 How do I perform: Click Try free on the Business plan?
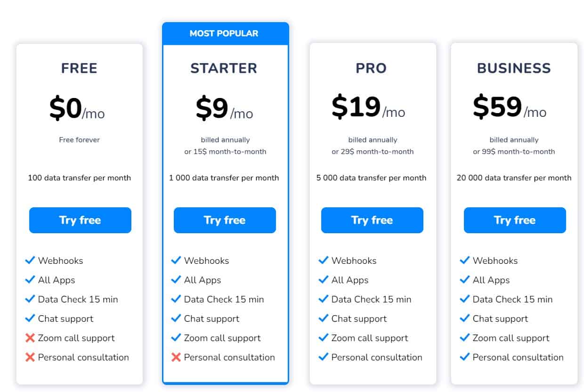pos(514,220)
